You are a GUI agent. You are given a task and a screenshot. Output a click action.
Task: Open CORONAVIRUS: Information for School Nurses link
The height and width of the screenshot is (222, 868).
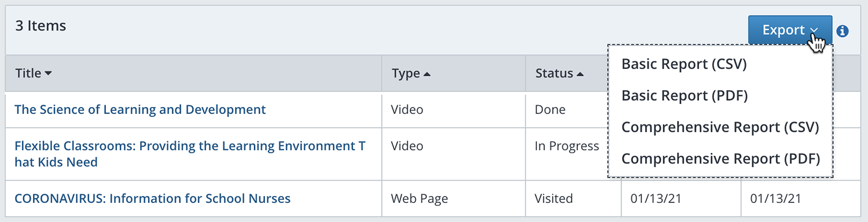pos(152,199)
